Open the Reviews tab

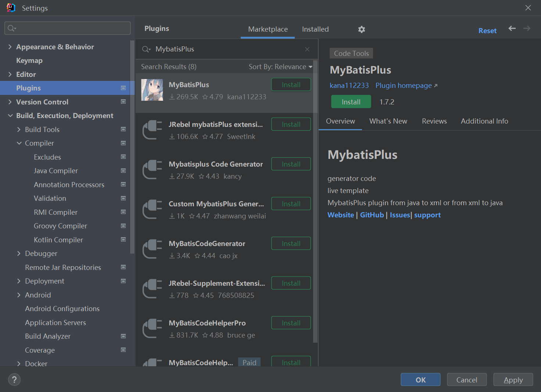click(434, 121)
